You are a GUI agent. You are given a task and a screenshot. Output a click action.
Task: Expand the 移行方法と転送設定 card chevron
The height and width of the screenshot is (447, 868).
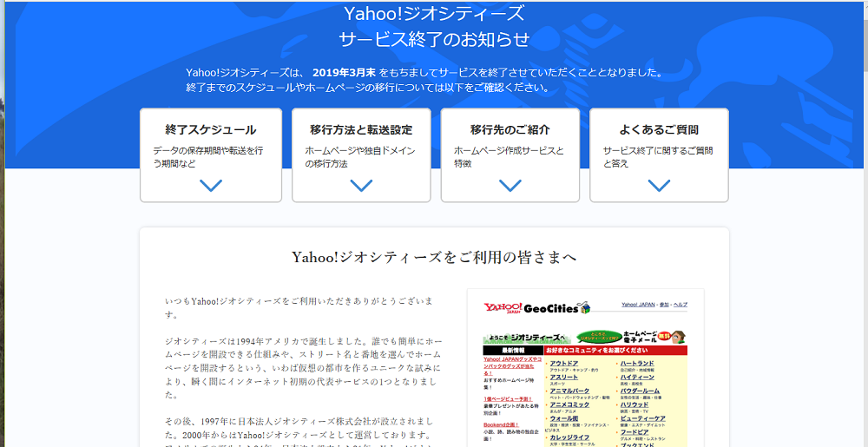[361, 186]
